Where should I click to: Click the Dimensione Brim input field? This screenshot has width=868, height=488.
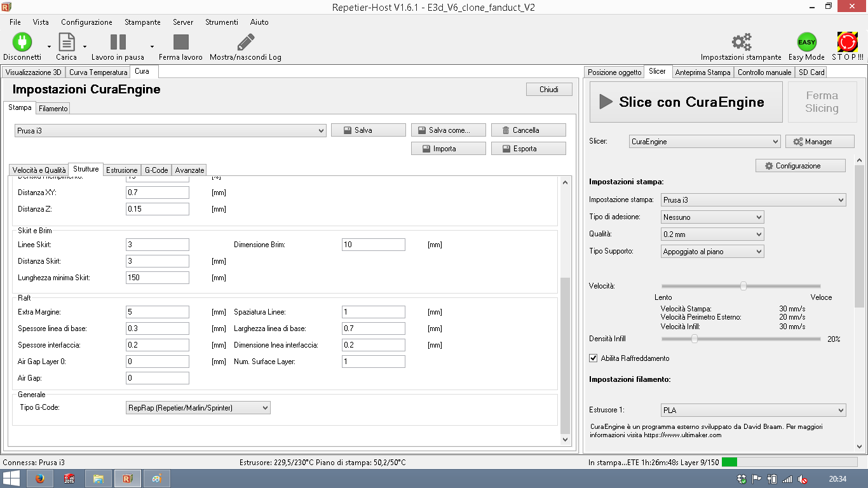click(x=373, y=245)
